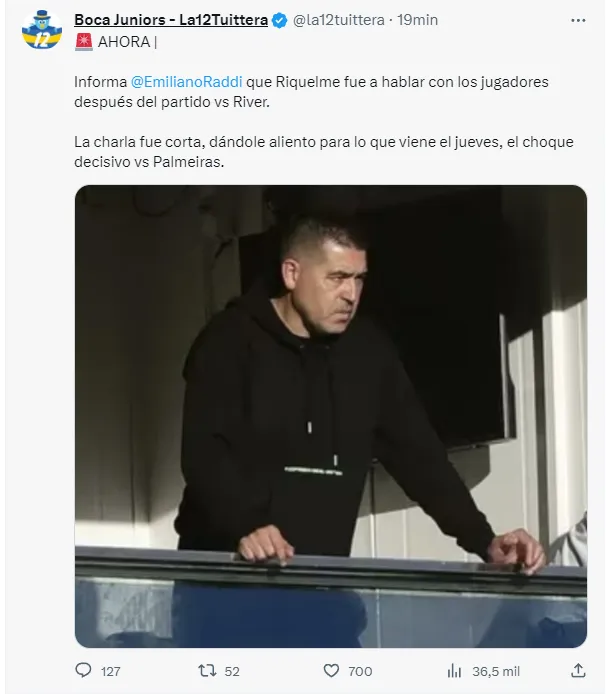The height and width of the screenshot is (694, 606).
Task: Open the reply comment icon
Action: click(x=83, y=670)
